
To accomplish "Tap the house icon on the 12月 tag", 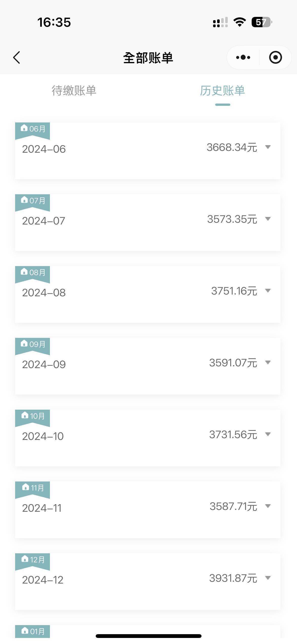I will 25,559.
